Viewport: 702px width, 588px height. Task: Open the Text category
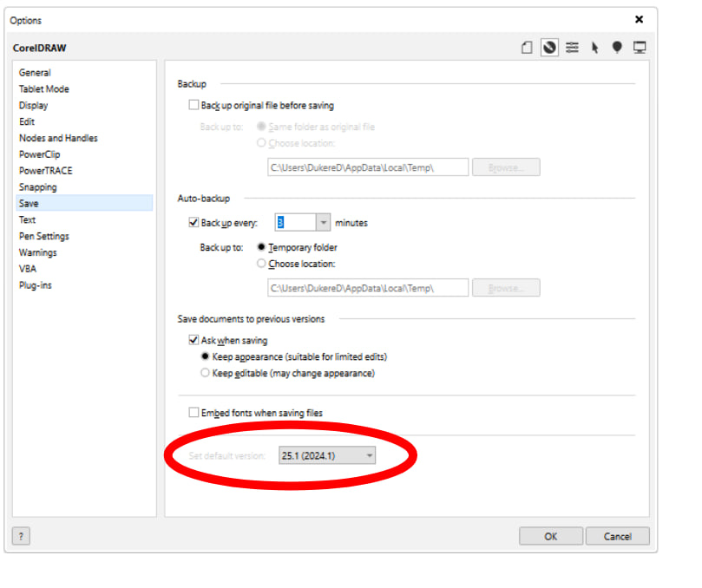(x=27, y=219)
